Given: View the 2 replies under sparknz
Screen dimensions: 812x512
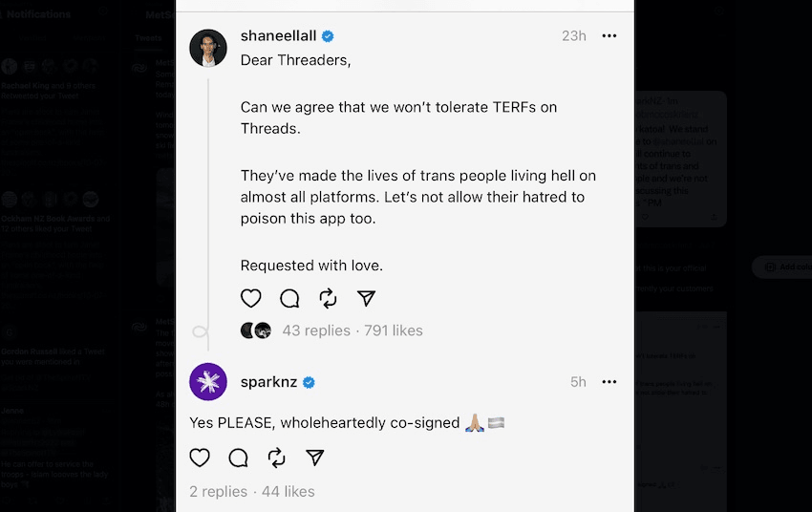Looking at the screenshot, I should (x=219, y=491).
